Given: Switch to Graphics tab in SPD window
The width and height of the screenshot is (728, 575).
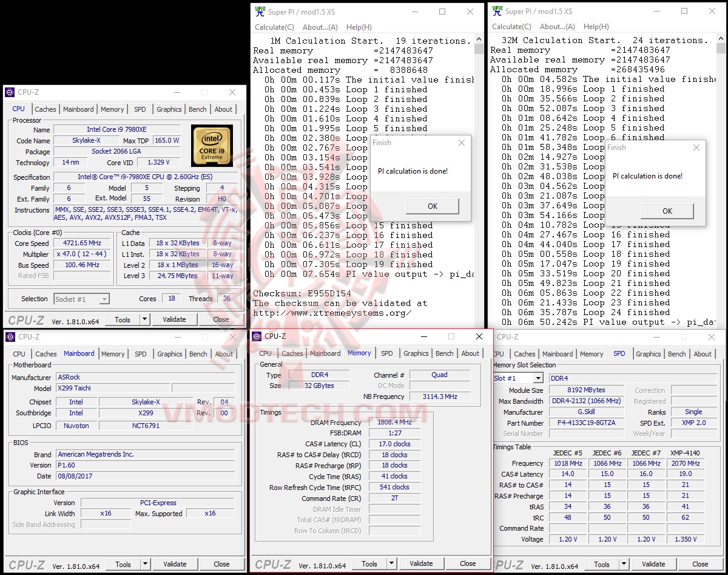Looking at the screenshot, I should 649,354.
